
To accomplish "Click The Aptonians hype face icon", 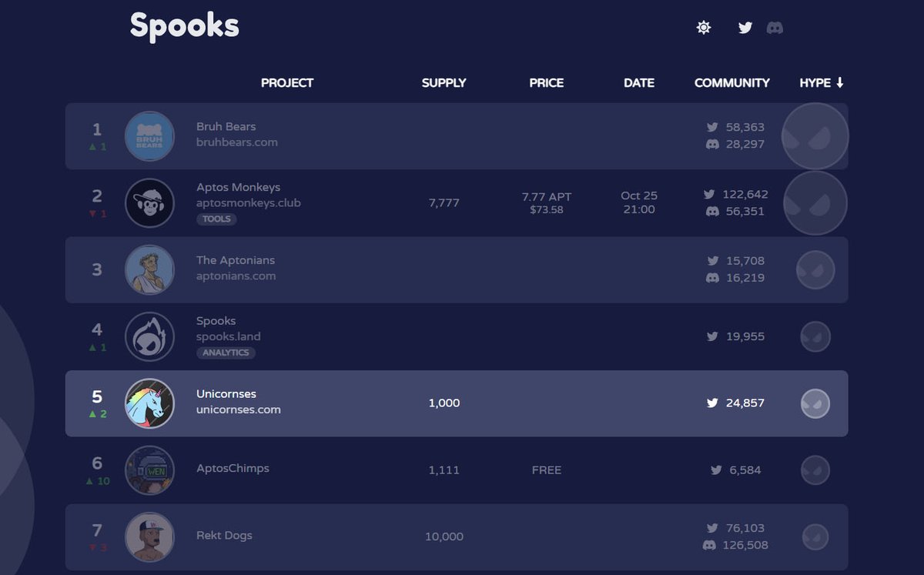I will 815,269.
